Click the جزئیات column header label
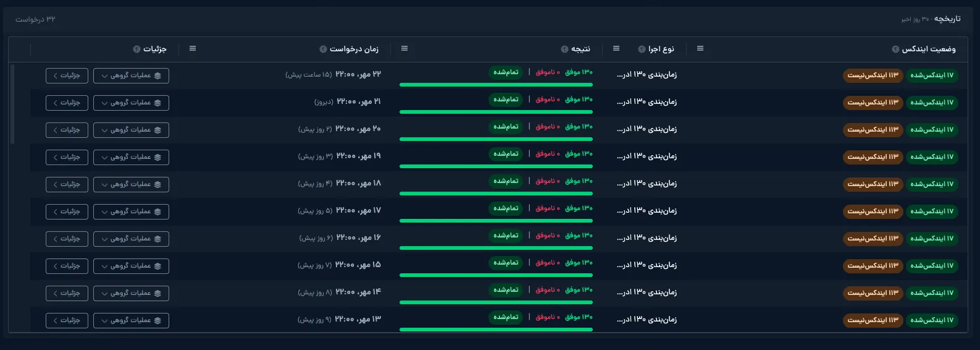Screen dimensions: 980x350 click(155, 49)
